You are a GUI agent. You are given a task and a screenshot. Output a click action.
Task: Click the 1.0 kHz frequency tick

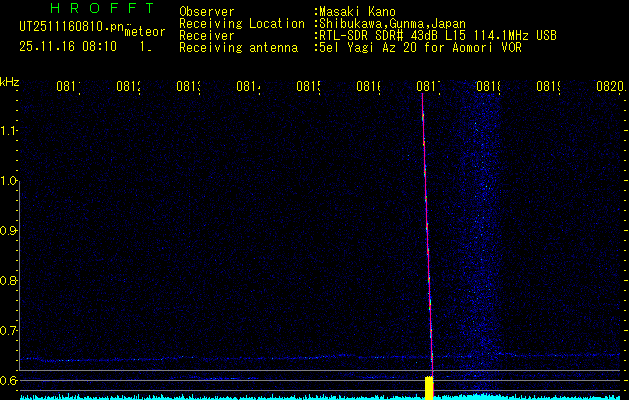10,181
